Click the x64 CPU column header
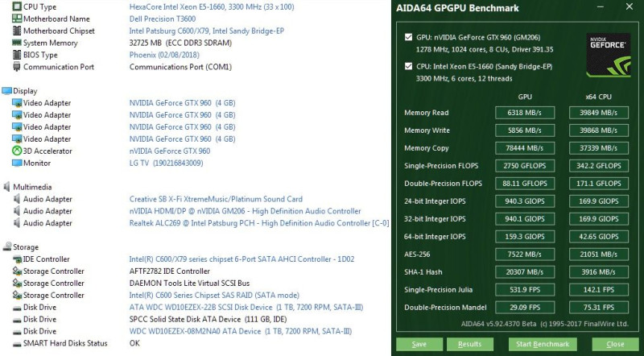644x356 pixels. (x=598, y=97)
